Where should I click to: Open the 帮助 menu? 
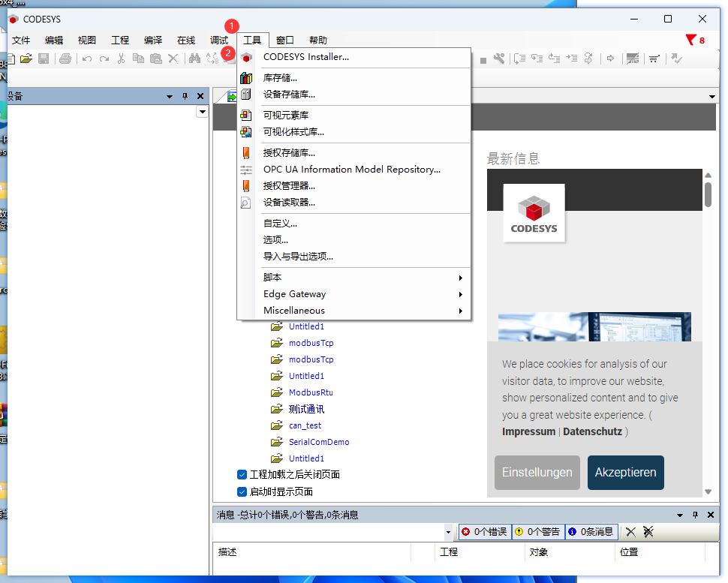click(x=318, y=41)
